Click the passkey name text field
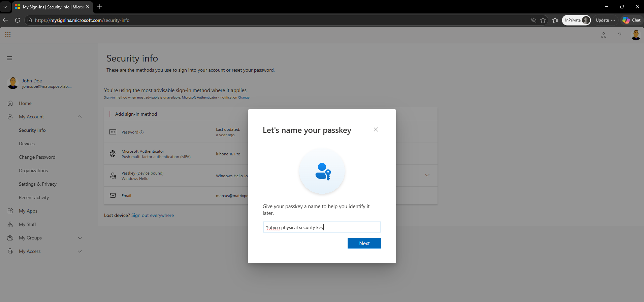Viewport: 644px width, 302px height. click(x=322, y=227)
